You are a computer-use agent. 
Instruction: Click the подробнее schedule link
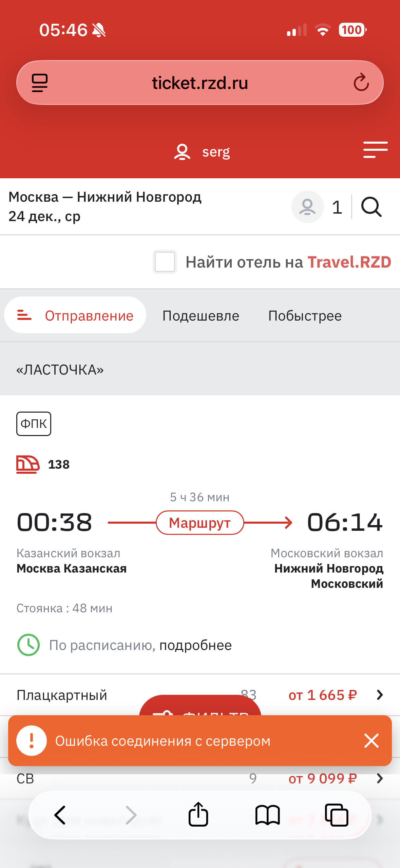coord(195,645)
